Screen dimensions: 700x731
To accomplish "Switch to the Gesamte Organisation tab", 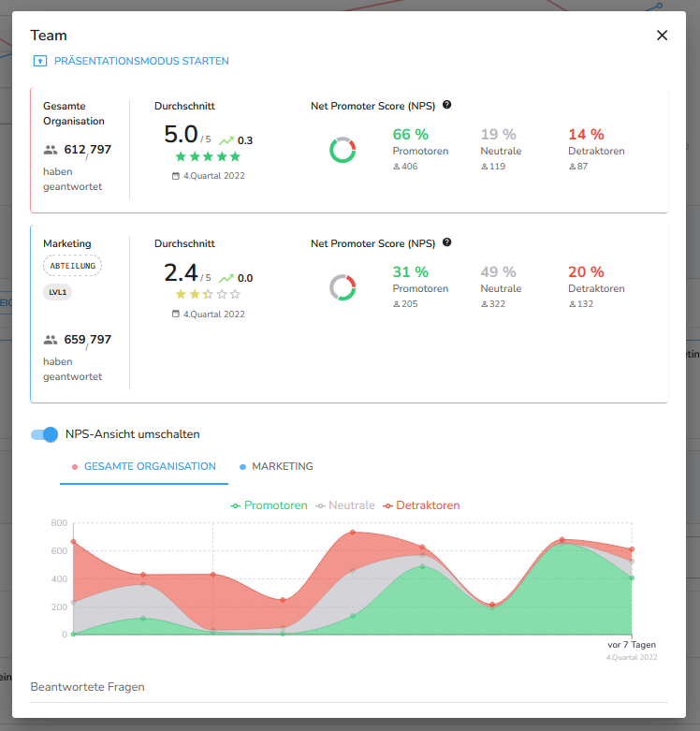I will 144,466.
